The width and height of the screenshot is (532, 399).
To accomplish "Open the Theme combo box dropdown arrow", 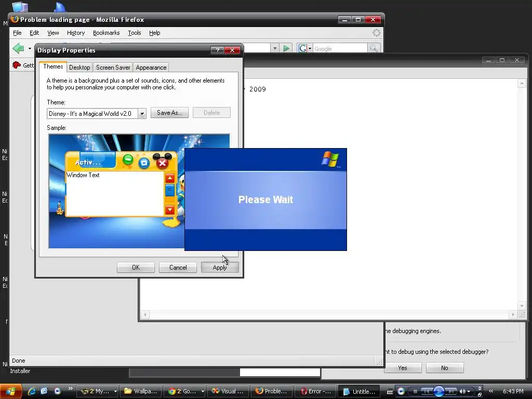I will [x=142, y=114].
